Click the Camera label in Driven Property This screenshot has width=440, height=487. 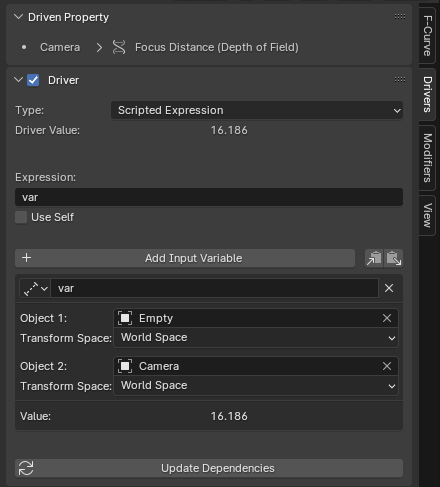coord(60,47)
